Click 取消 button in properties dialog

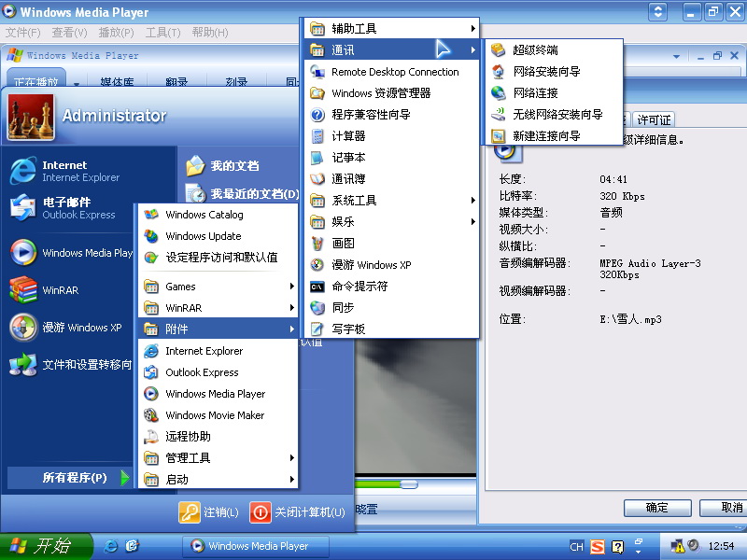(x=725, y=508)
